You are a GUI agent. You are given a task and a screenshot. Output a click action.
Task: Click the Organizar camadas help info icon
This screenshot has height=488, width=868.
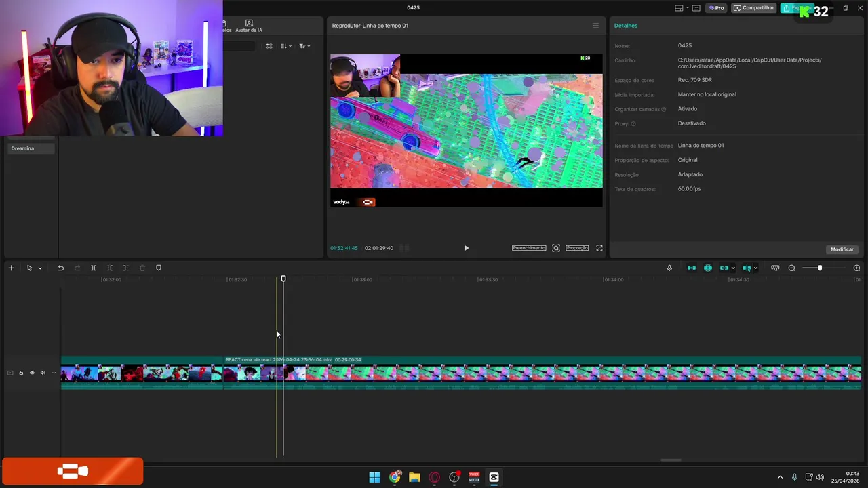663,109
